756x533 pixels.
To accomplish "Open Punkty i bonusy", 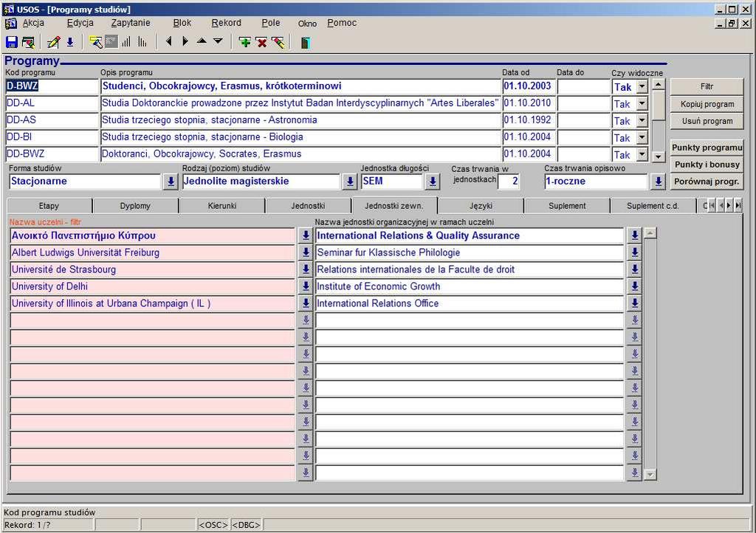I will [707, 165].
